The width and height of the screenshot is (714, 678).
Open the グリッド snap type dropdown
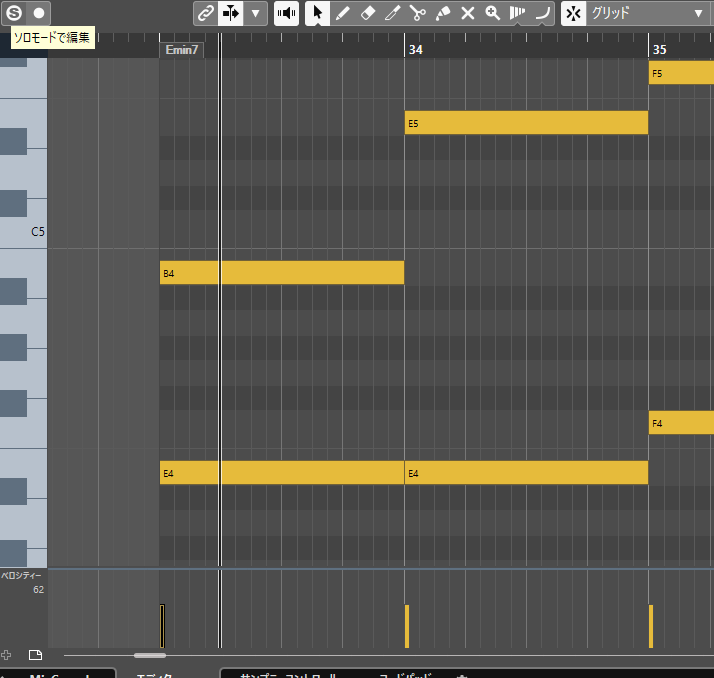click(649, 13)
